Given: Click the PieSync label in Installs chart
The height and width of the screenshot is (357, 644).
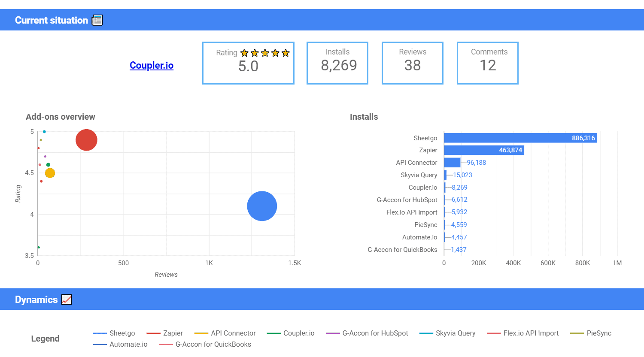Looking at the screenshot, I should (426, 225).
